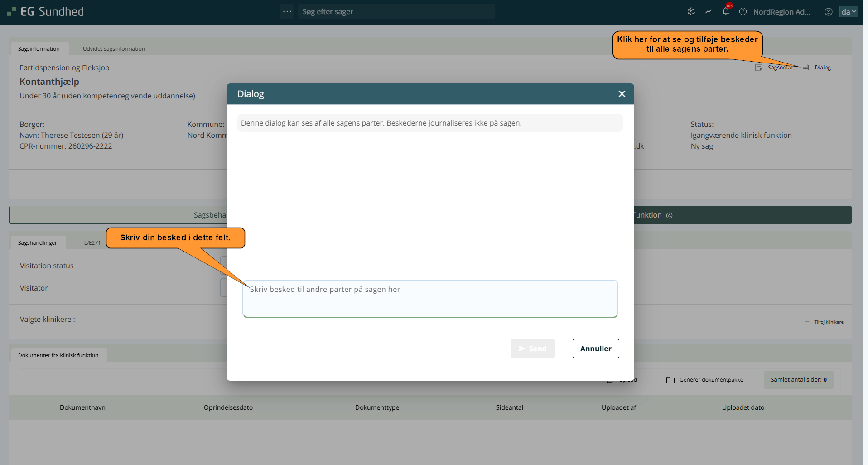Open notifications bell with 103 badge
868x465 pixels.
point(726,11)
